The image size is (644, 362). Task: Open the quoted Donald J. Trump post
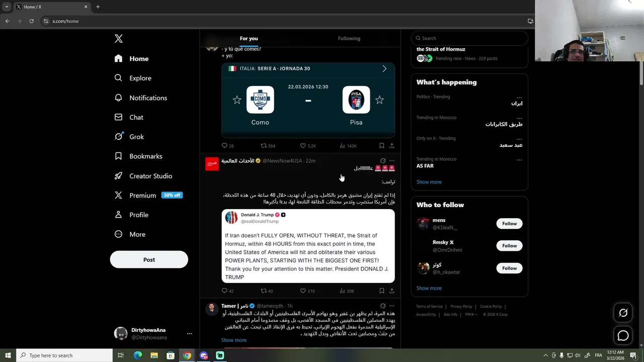308,246
